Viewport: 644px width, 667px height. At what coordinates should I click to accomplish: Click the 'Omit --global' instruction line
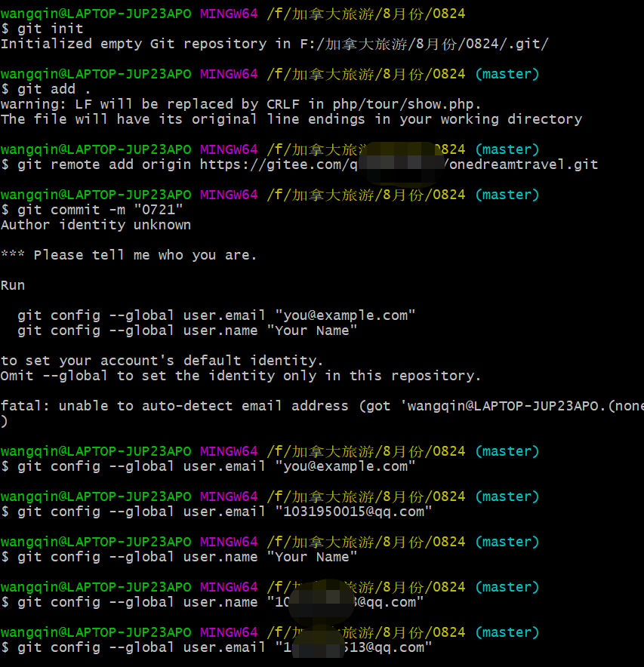241,376
